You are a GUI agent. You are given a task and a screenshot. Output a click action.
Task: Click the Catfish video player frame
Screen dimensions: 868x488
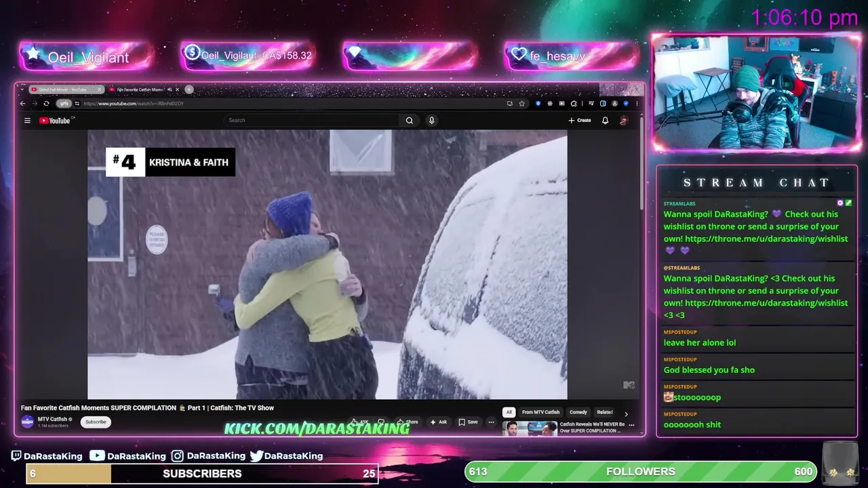click(328, 264)
